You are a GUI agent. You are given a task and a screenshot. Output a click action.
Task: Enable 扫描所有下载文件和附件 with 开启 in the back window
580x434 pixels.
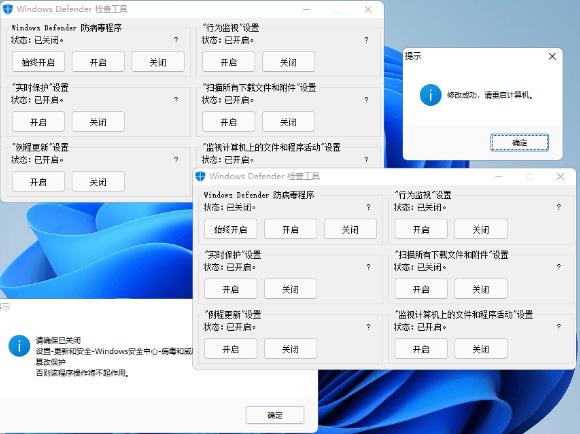coord(229,122)
